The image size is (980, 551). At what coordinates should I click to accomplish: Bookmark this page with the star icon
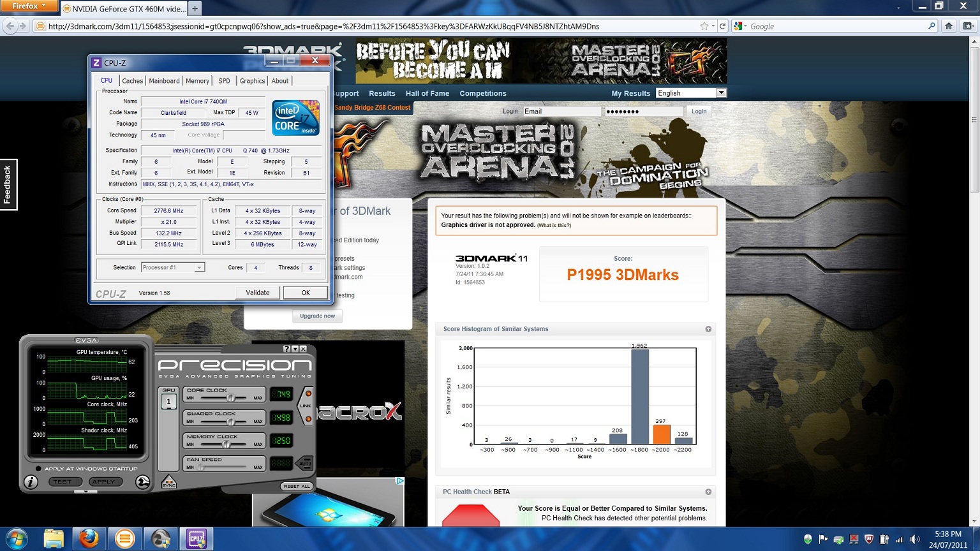(x=704, y=26)
